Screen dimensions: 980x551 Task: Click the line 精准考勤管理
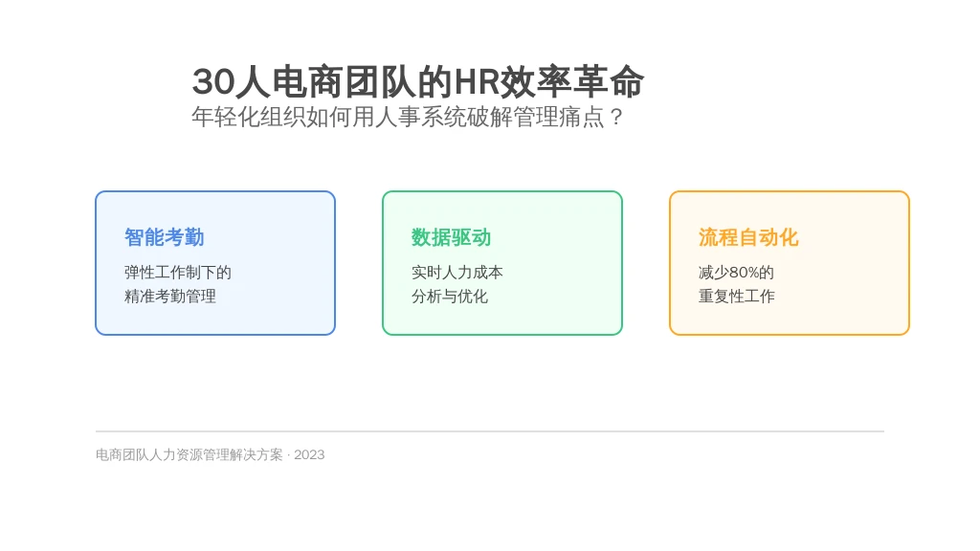[169, 297]
